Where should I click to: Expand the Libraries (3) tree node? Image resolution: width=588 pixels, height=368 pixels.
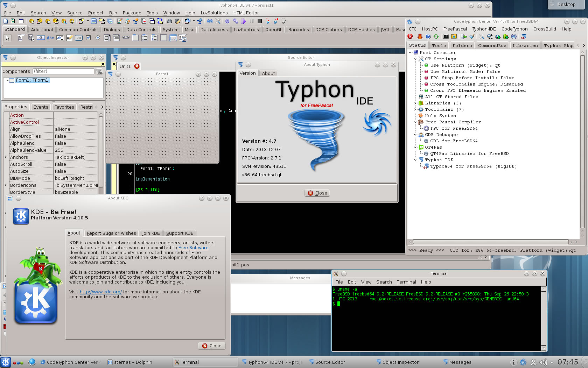click(x=415, y=103)
